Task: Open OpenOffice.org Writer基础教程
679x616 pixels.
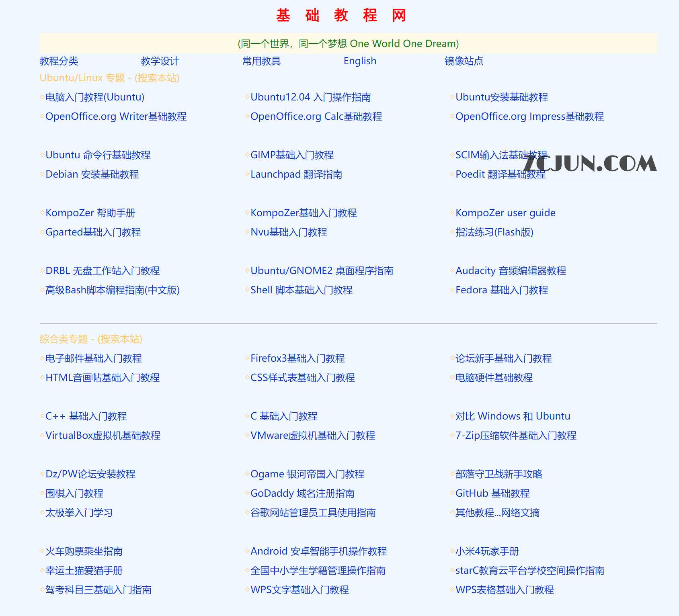Action: 116,116
